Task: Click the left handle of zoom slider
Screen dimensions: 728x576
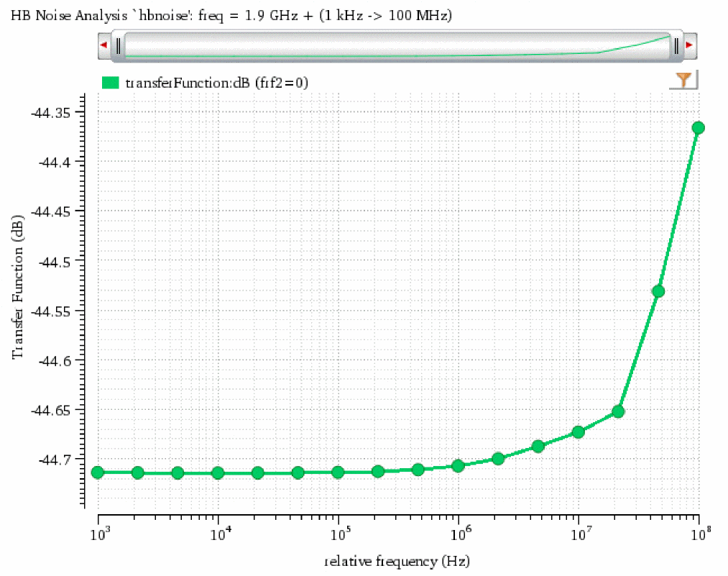Action: (118, 45)
